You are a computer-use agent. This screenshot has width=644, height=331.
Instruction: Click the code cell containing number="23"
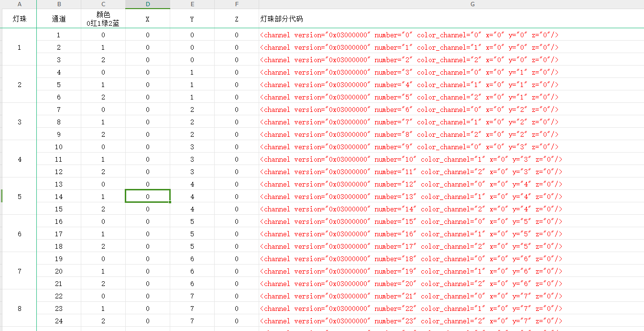point(451,321)
